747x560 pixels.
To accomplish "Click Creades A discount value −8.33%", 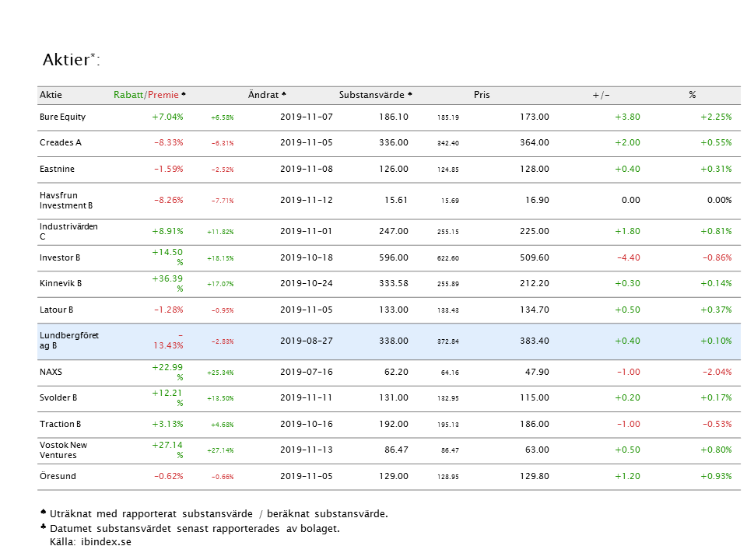I will pos(169,142).
